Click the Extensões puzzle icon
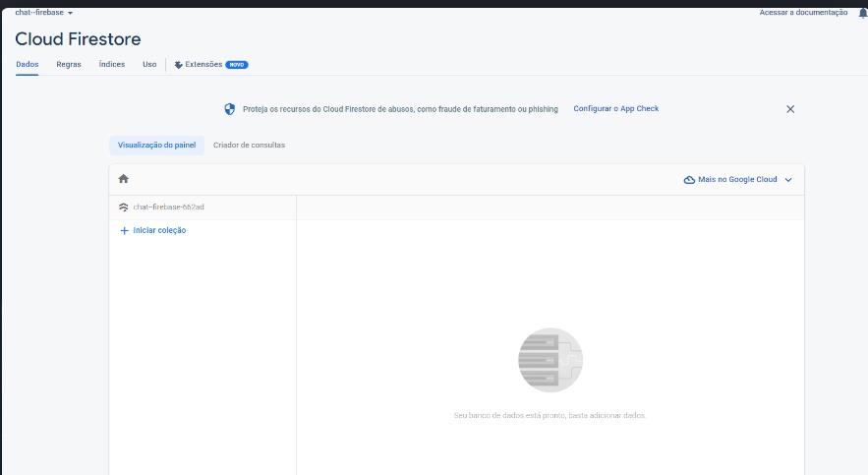868x475 pixels. pyautogui.click(x=178, y=65)
